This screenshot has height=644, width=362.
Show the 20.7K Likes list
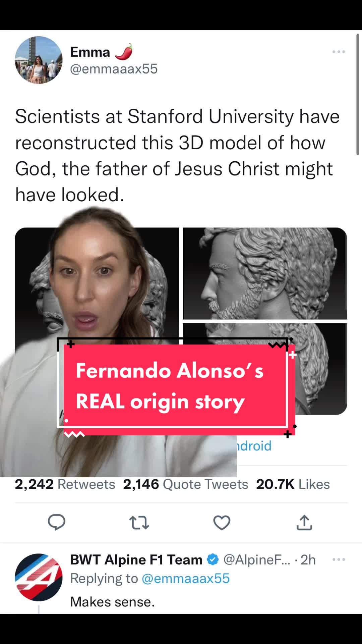tap(293, 484)
